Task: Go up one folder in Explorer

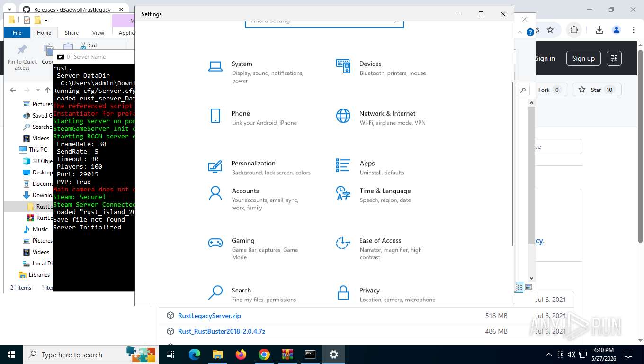Action: coord(47,90)
